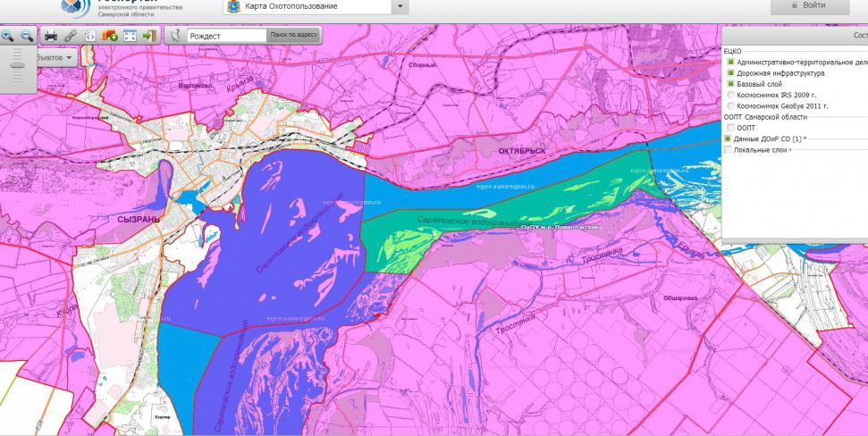Click the map pointer icon before search
Image resolution: width=868 pixels, height=436 pixels.
point(176,36)
